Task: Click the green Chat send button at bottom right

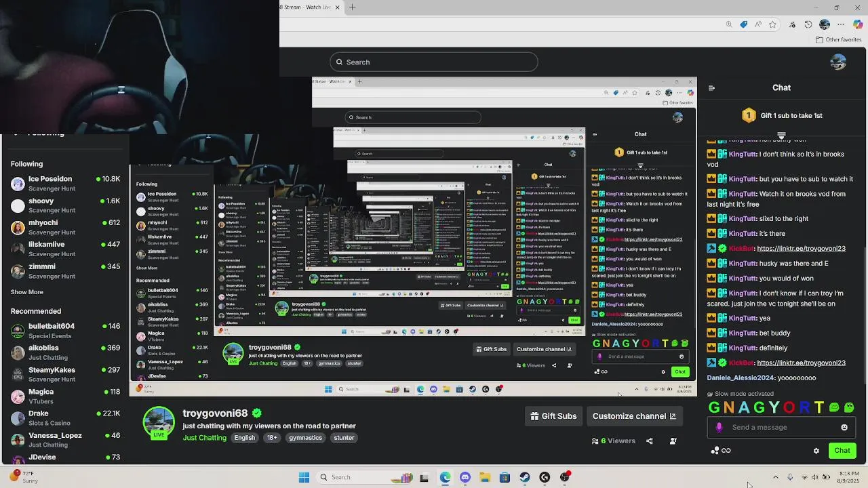Action: pos(842,451)
